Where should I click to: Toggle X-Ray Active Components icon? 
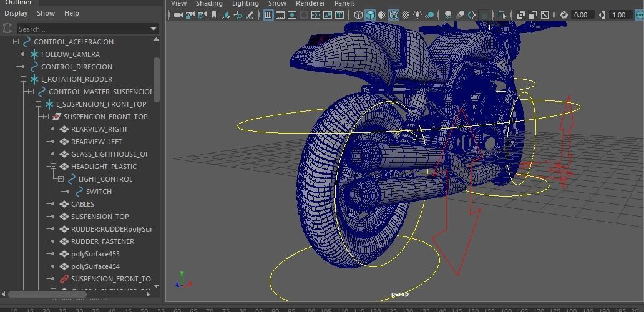click(533, 15)
